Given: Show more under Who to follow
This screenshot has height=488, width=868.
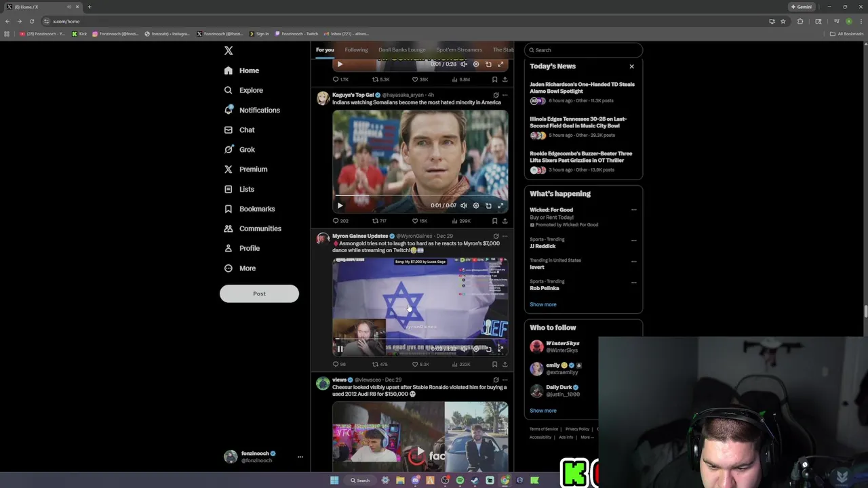Looking at the screenshot, I should (x=542, y=411).
